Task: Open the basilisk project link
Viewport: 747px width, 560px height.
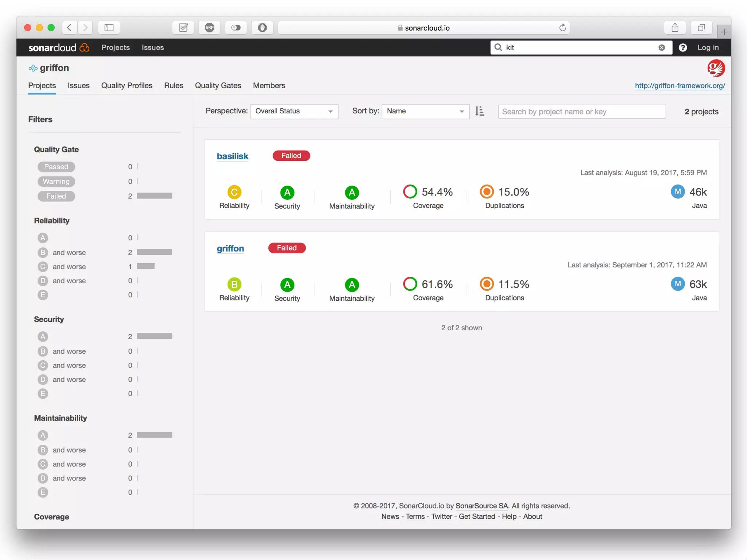Action: [x=232, y=156]
